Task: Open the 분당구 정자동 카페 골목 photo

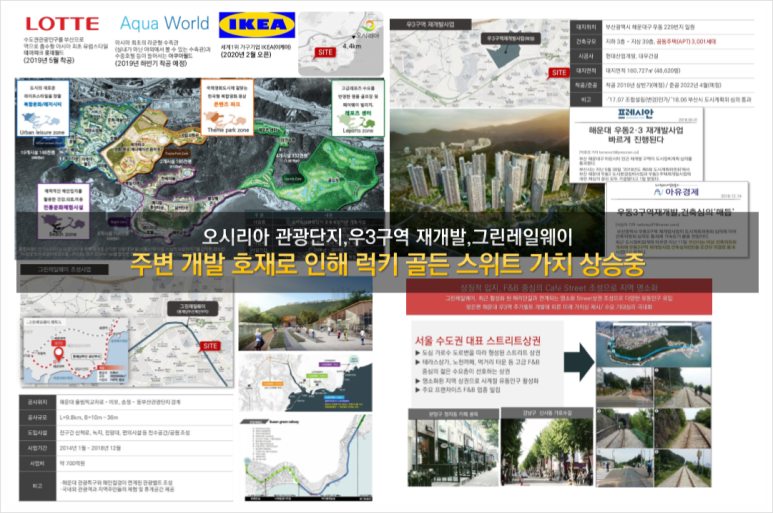Action: point(454,447)
